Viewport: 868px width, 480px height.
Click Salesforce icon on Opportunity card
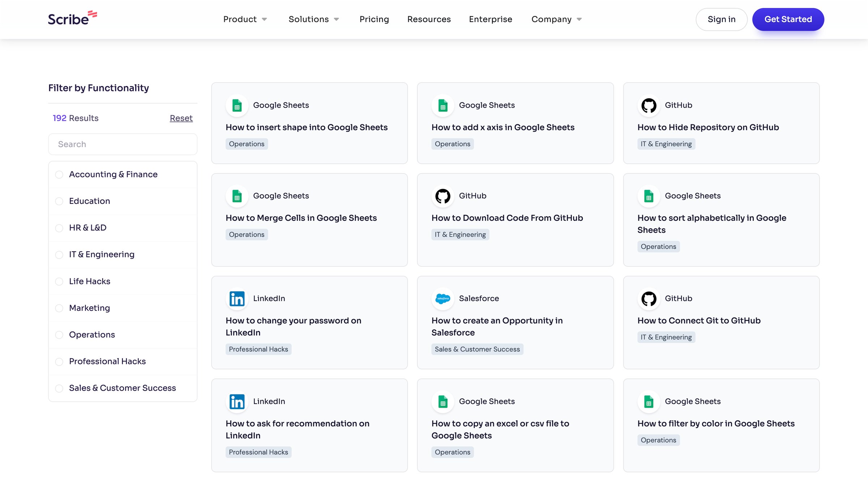[x=443, y=299]
